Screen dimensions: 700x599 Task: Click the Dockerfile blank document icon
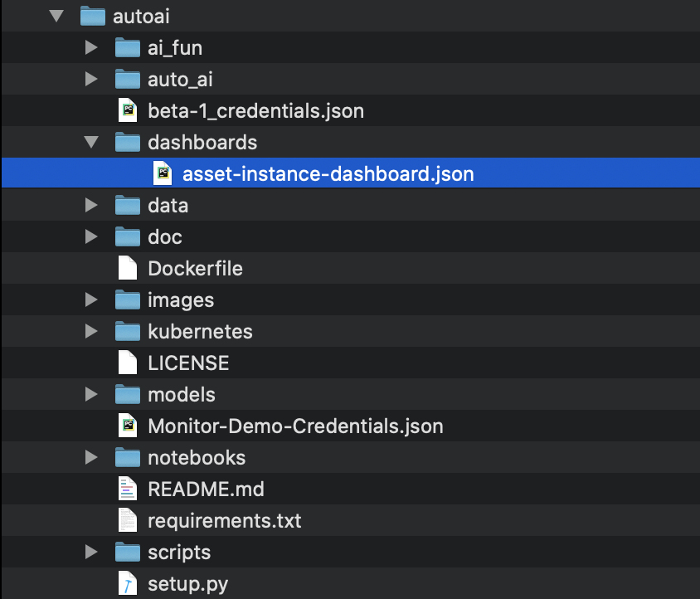pos(128,268)
